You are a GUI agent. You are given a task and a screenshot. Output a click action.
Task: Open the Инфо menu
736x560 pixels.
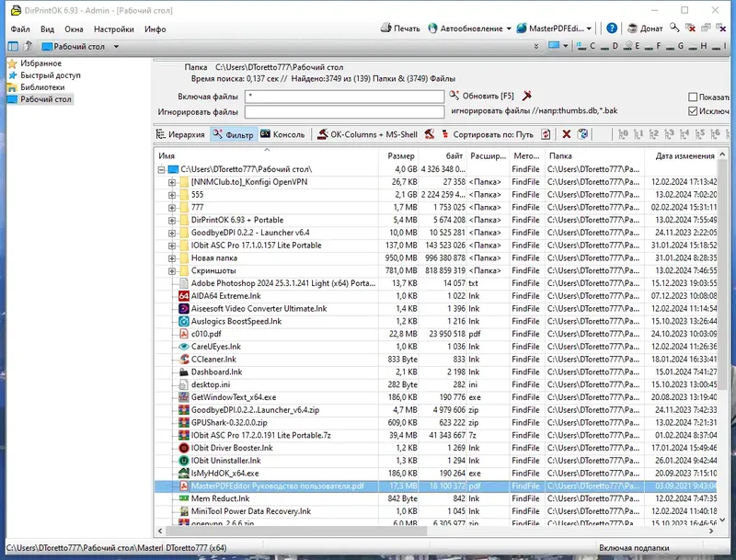155,29
